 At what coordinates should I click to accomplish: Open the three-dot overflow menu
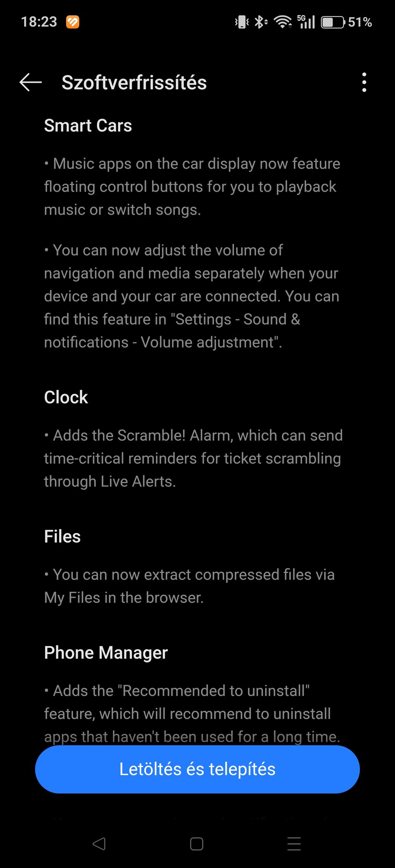364,82
